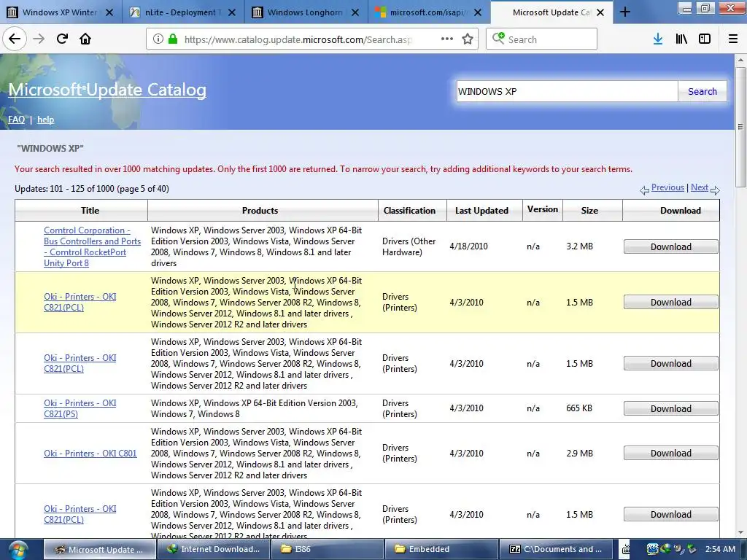Image resolution: width=747 pixels, height=560 pixels.
Task: Click the Firefox toolbar Search box
Action: click(542, 39)
